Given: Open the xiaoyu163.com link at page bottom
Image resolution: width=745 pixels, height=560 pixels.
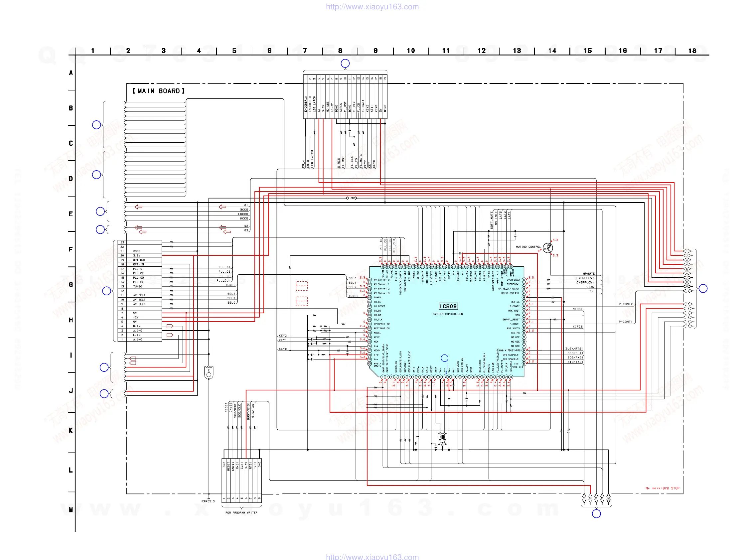Looking at the screenshot, I should [372, 557].
